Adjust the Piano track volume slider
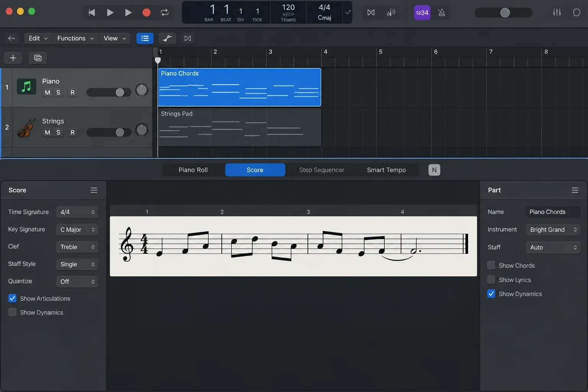 pos(109,92)
